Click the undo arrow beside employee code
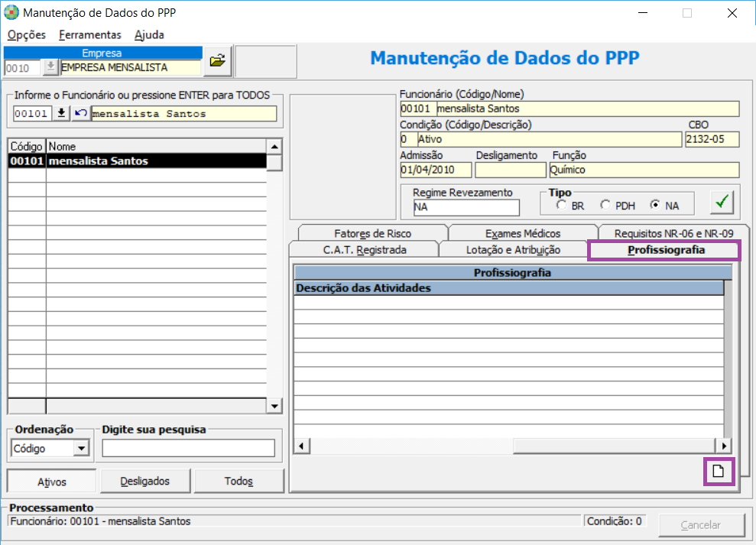This screenshot has height=545, width=756. pyautogui.click(x=80, y=113)
